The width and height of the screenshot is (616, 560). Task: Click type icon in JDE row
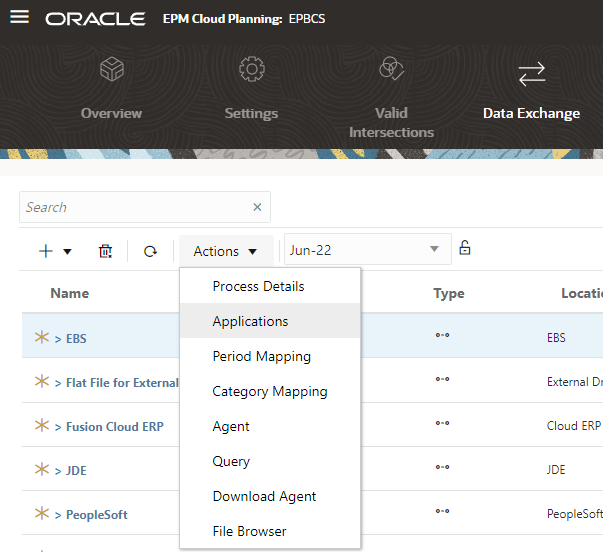[x=442, y=467]
